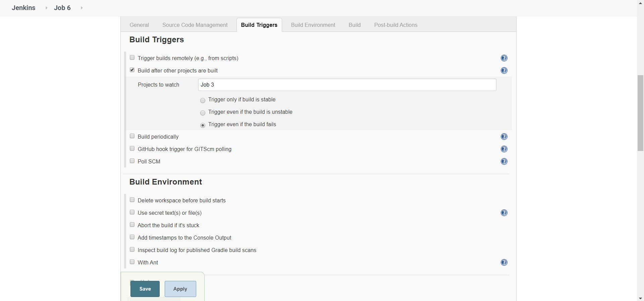The width and height of the screenshot is (644, 301).
Task: Enable Build periodically checkbox
Action: [132, 136]
